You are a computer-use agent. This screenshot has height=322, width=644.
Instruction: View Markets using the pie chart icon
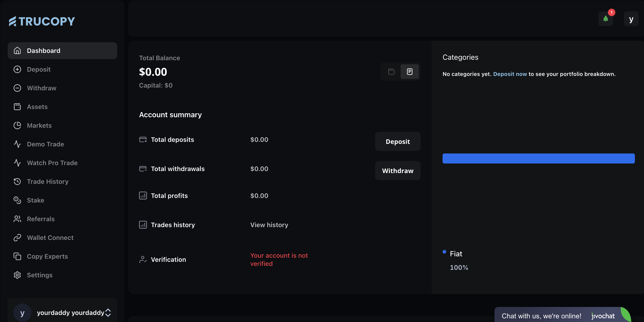17,125
